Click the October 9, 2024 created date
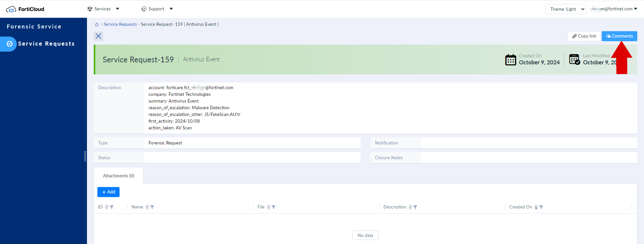The height and width of the screenshot is (244, 644). [539, 62]
